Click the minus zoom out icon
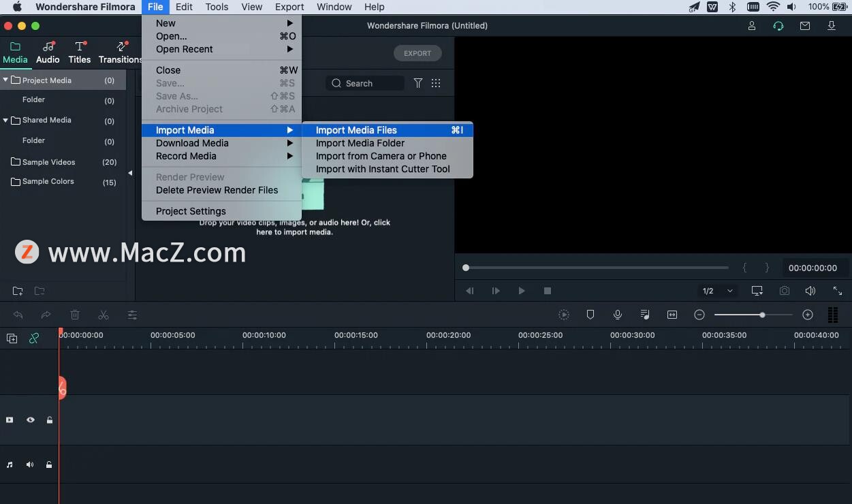This screenshot has width=852, height=504. pos(699,315)
